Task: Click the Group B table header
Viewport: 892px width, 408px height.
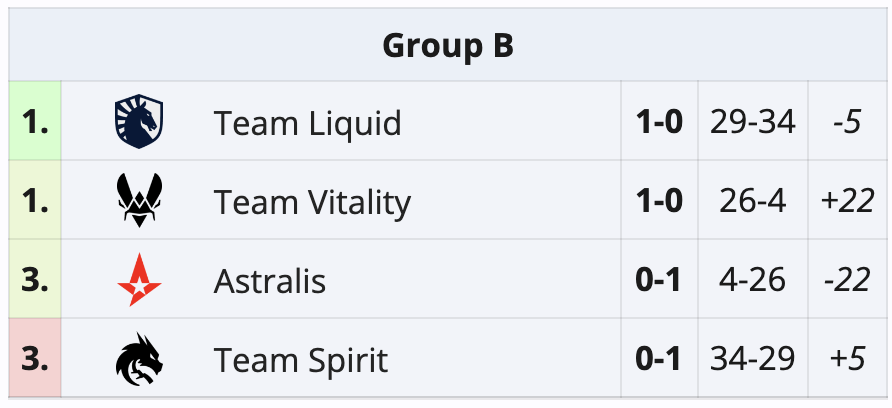Action: tap(448, 46)
